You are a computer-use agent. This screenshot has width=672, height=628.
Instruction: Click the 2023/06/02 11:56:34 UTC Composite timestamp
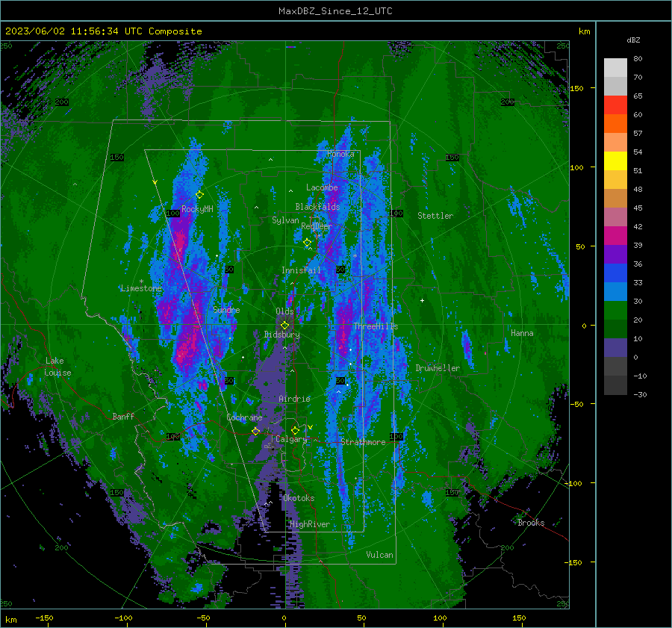pos(103,31)
